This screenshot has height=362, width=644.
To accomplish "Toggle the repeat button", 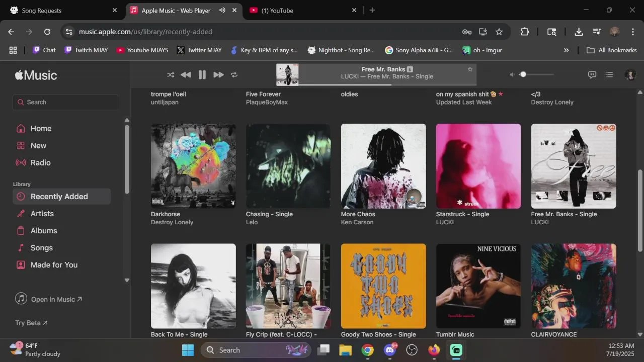I will [x=234, y=74].
